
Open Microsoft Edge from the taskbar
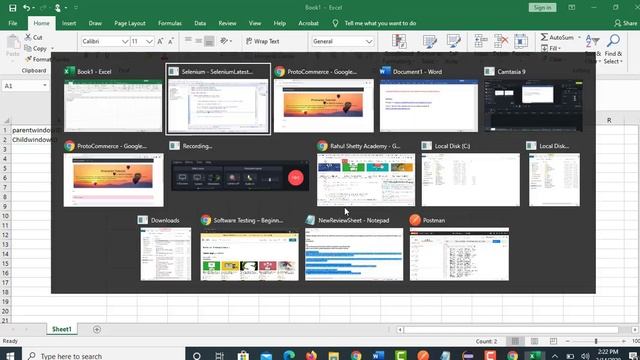[289, 356]
